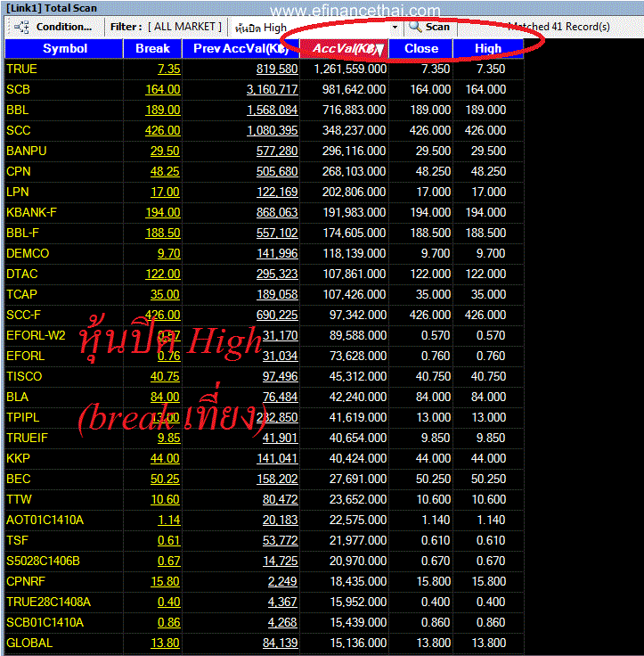Select the BEC symbol
The width and height of the screenshot is (644, 656).
click(x=19, y=479)
